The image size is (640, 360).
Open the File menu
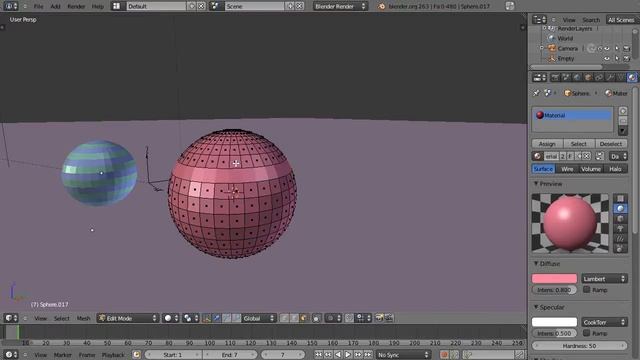[38, 6]
